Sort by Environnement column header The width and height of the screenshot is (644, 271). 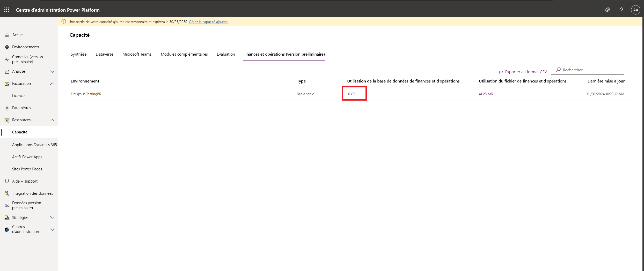[85, 81]
